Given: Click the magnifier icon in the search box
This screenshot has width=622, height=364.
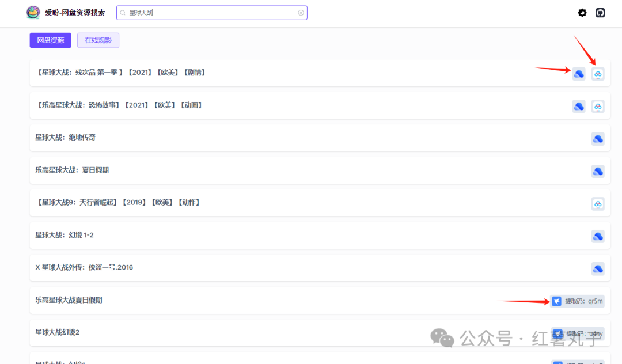Looking at the screenshot, I should [x=123, y=13].
